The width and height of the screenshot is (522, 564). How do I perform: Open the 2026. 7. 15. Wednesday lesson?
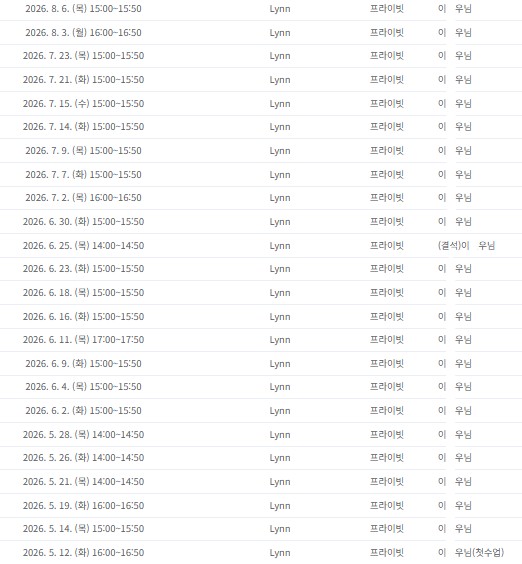pos(261,104)
